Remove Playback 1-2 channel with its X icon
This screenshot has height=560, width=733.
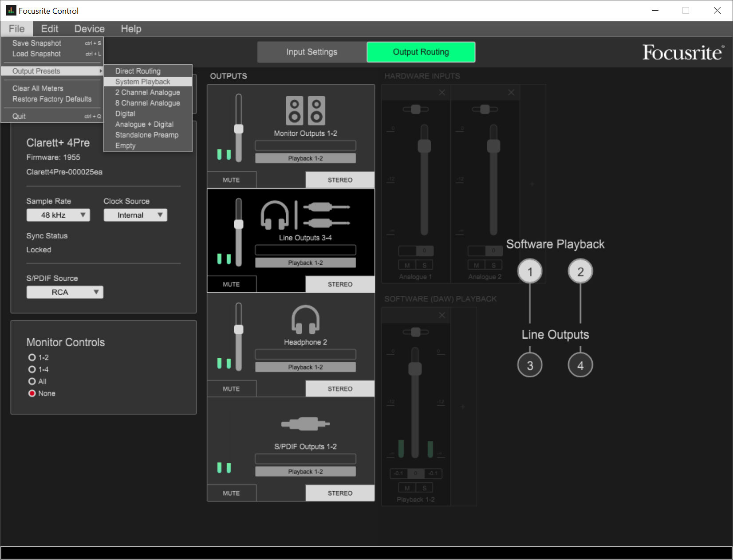point(442,315)
